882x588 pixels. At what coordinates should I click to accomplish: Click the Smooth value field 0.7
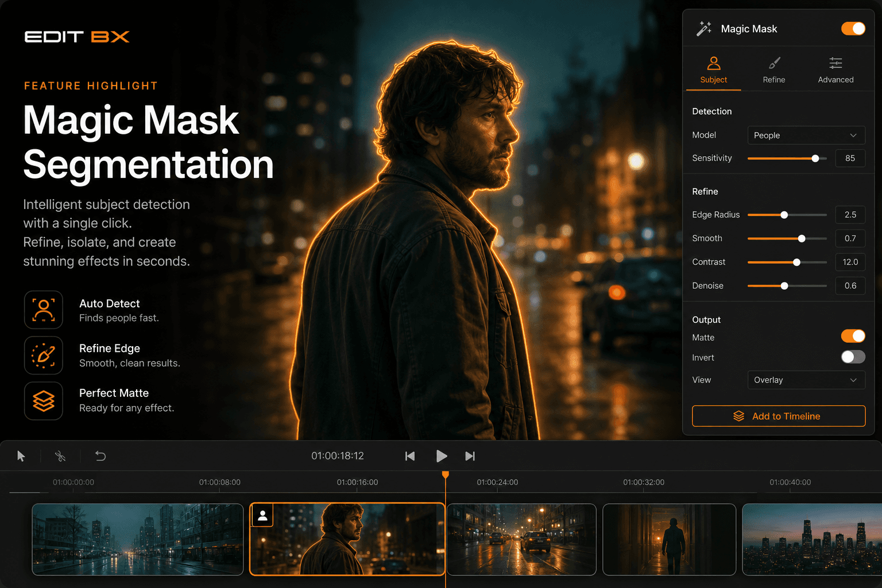(x=850, y=238)
